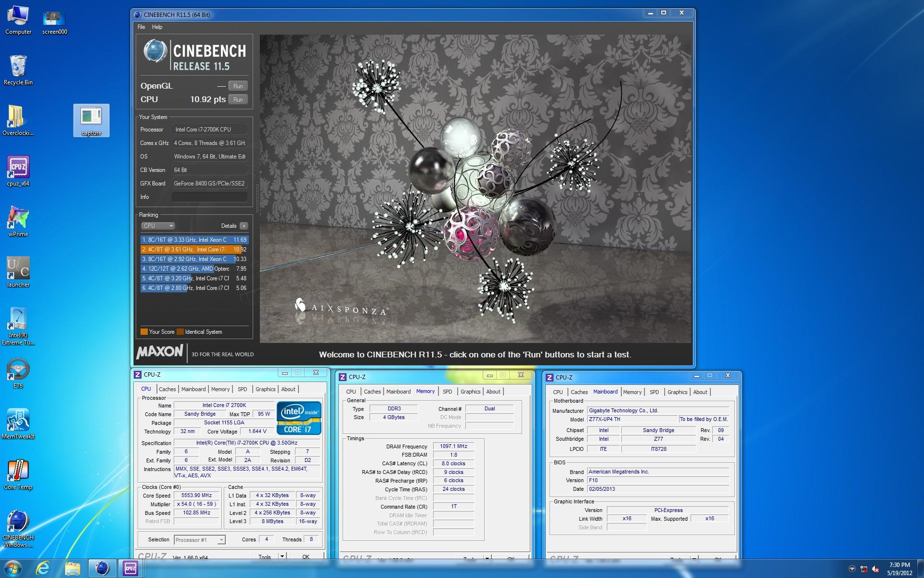This screenshot has width=924, height=578.
Task: Select ranking row 4C/8T @ 2.80 GHz
Action: pyautogui.click(x=194, y=288)
